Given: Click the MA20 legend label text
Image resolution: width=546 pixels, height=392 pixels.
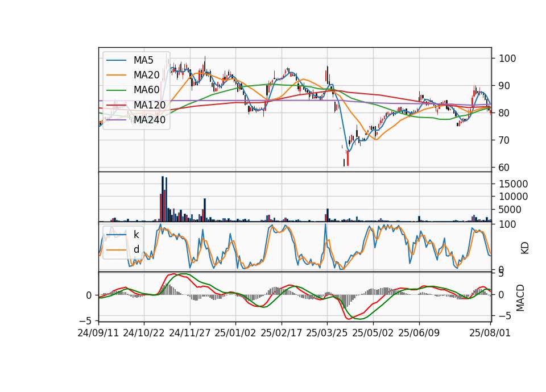Looking at the screenshot, I should pos(146,75).
